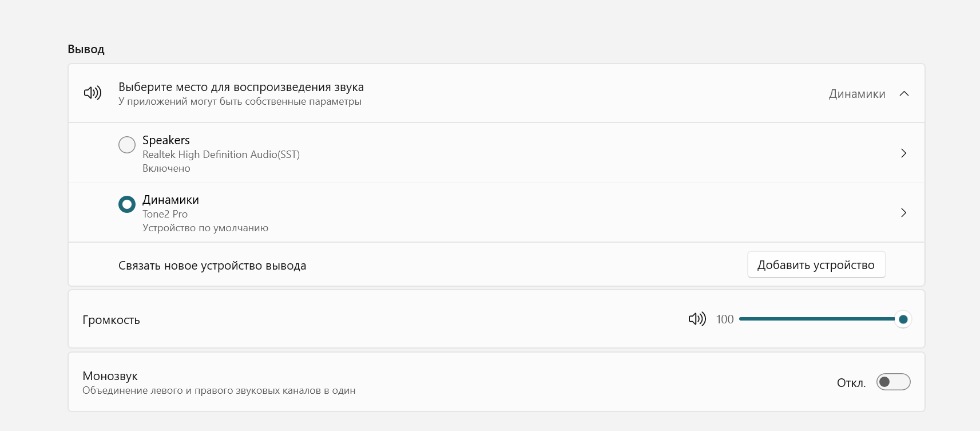Click the volume slider thumb
Screen dimensions: 980x431
[903, 319]
